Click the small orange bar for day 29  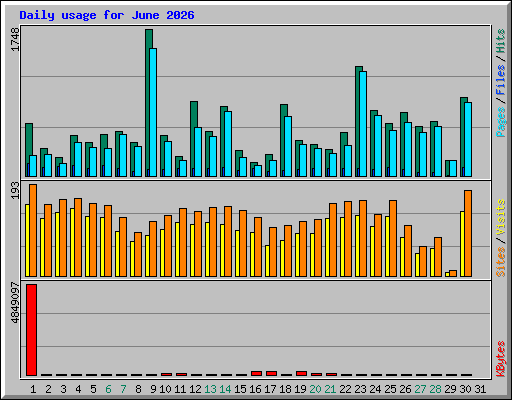(x=453, y=273)
